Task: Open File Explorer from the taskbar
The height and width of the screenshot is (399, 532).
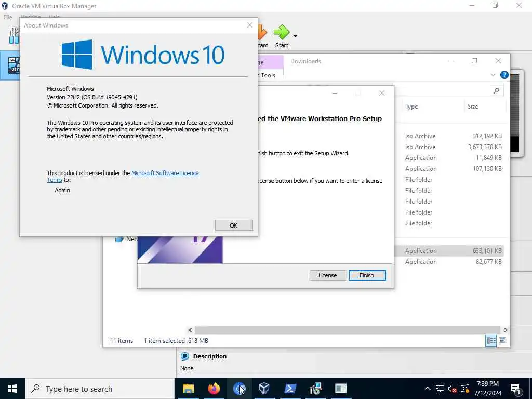Action: coord(188,389)
